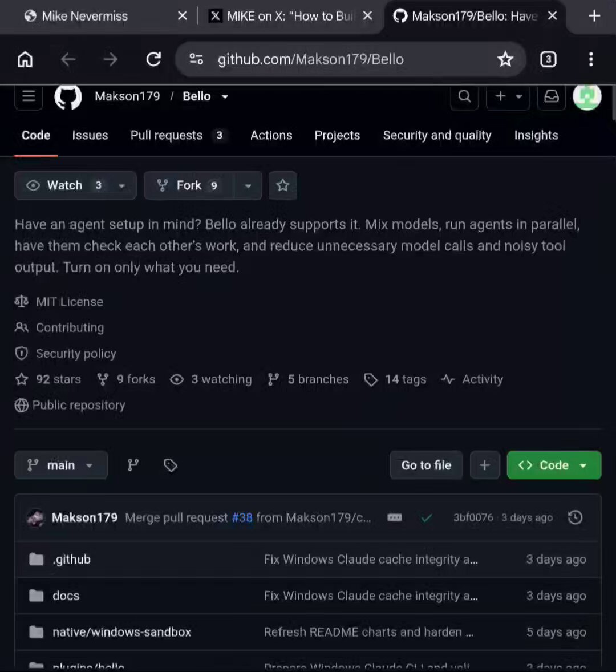Open site information icon in address bar

pos(196,59)
